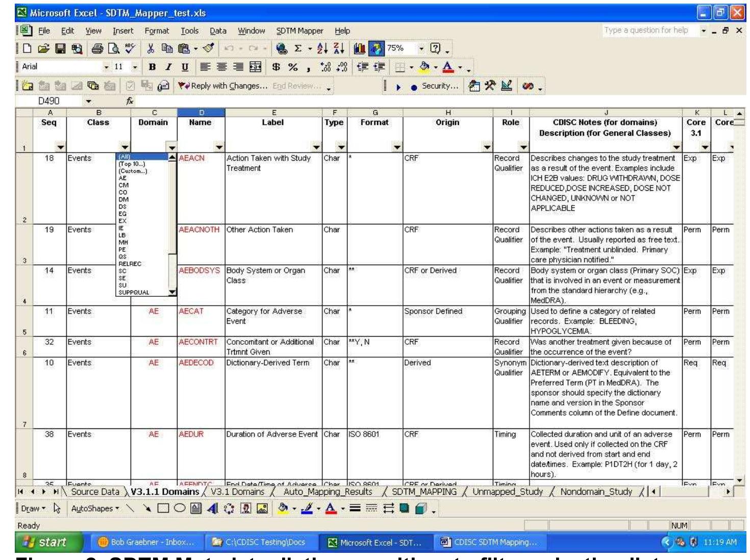Click the Open folder icon

pos(44,49)
